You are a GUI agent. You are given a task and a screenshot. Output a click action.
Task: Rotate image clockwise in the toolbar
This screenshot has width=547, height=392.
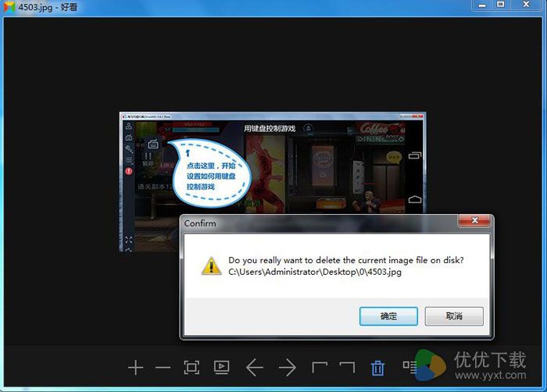[348, 367]
